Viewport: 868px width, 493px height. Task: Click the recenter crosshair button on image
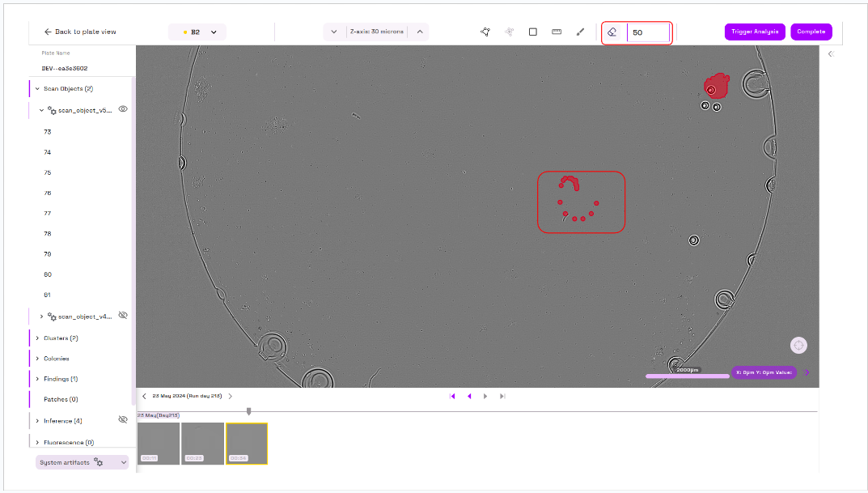tap(798, 346)
